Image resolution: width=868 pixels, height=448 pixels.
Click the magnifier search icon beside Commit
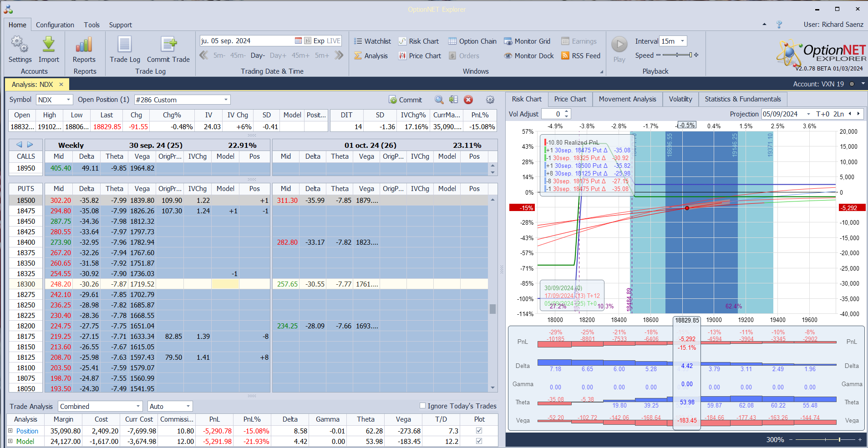[439, 100]
